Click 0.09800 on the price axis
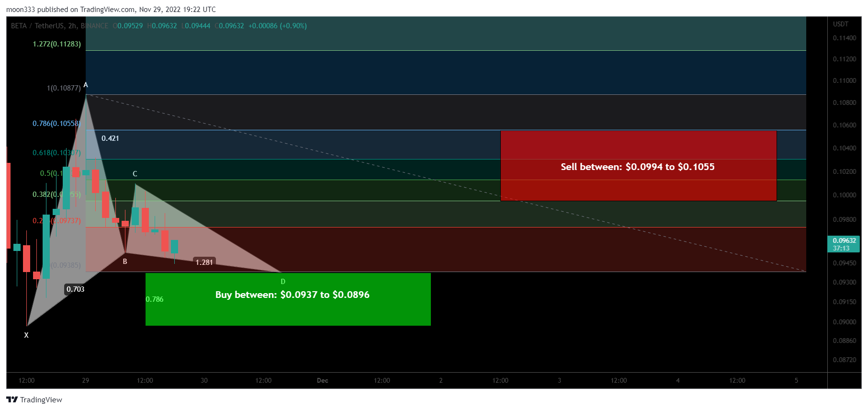The image size is (868, 410). pos(845,219)
